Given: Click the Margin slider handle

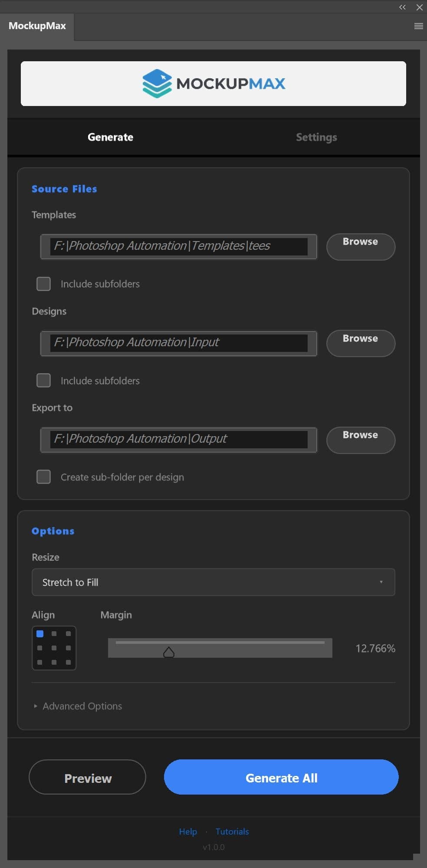Looking at the screenshot, I should [x=169, y=652].
